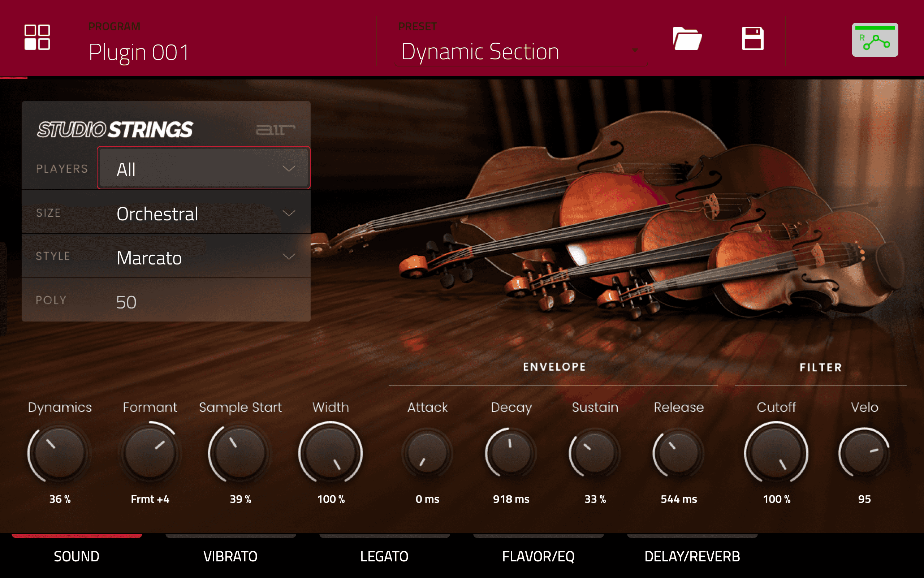Click the envelope Attack knob
924x578 pixels.
tap(427, 453)
